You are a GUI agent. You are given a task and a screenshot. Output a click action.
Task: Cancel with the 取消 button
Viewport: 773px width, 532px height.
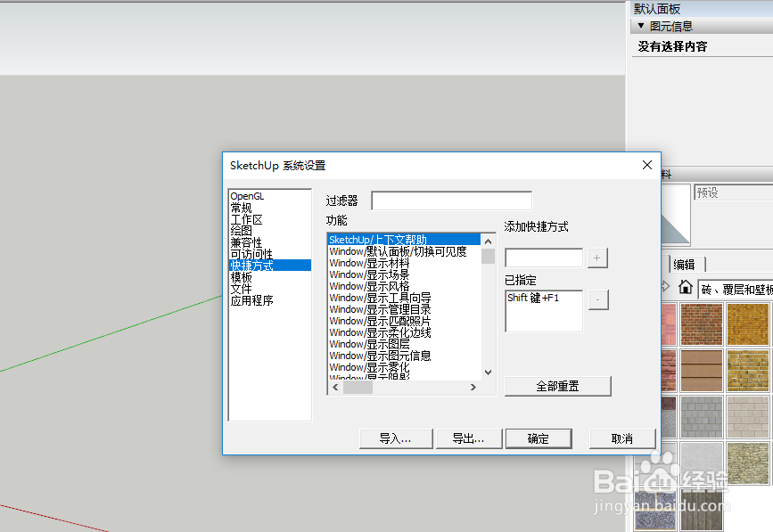point(622,438)
